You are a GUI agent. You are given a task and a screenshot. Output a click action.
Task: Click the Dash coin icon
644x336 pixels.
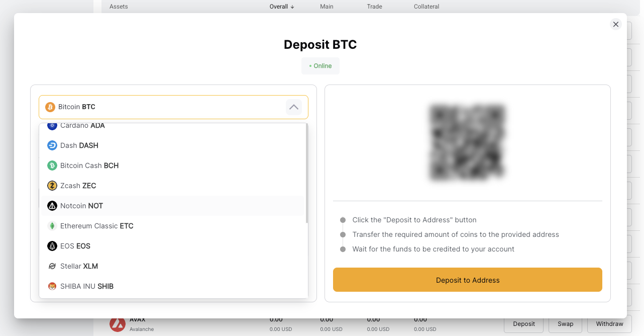tap(52, 145)
